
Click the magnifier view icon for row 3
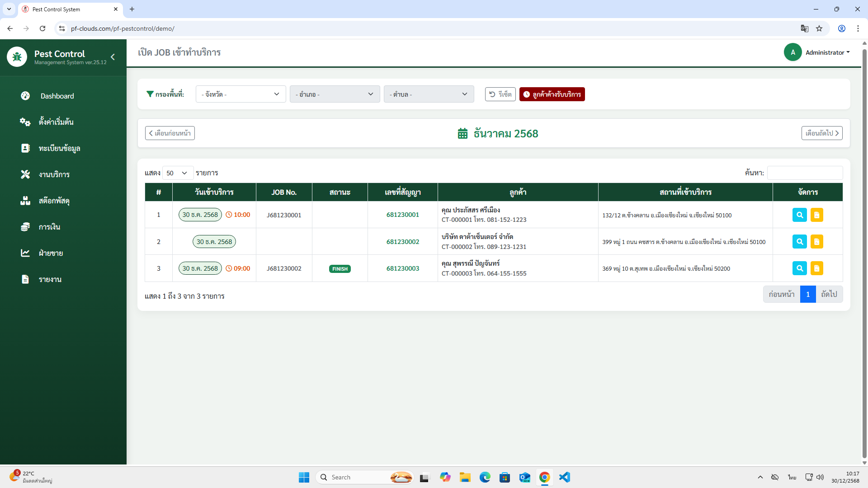(x=799, y=268)
